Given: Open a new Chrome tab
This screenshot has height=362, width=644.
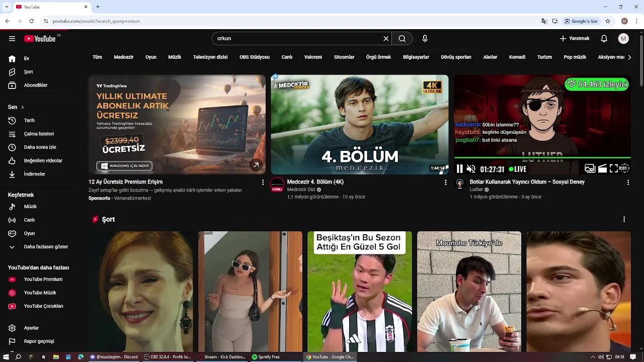Looking at the screenshot, I should coord(98,7).
